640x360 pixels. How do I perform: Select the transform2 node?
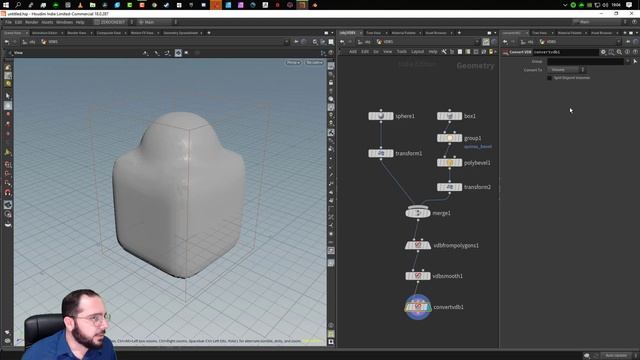click(449, 187)
